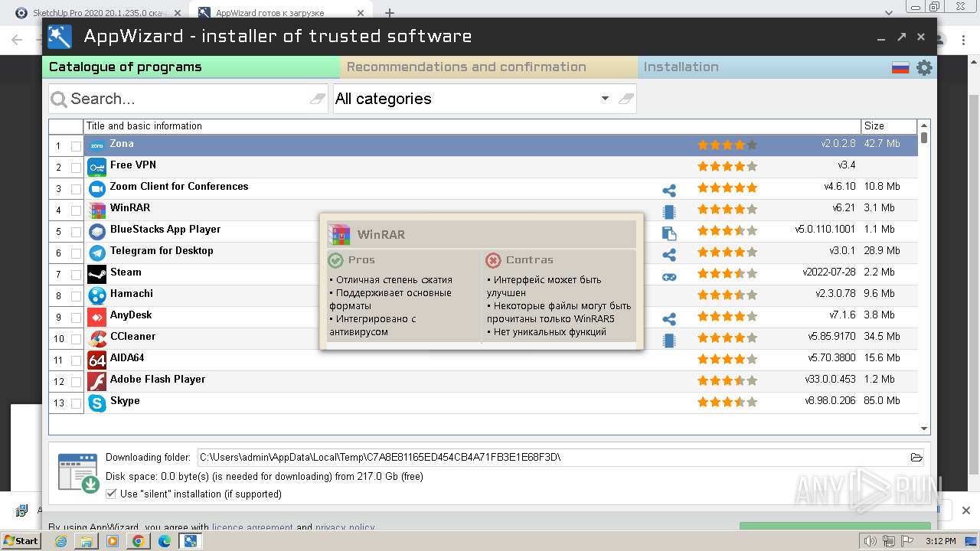
Task: Click the chip category icon in WinRAR row
Action: [669, 212]
